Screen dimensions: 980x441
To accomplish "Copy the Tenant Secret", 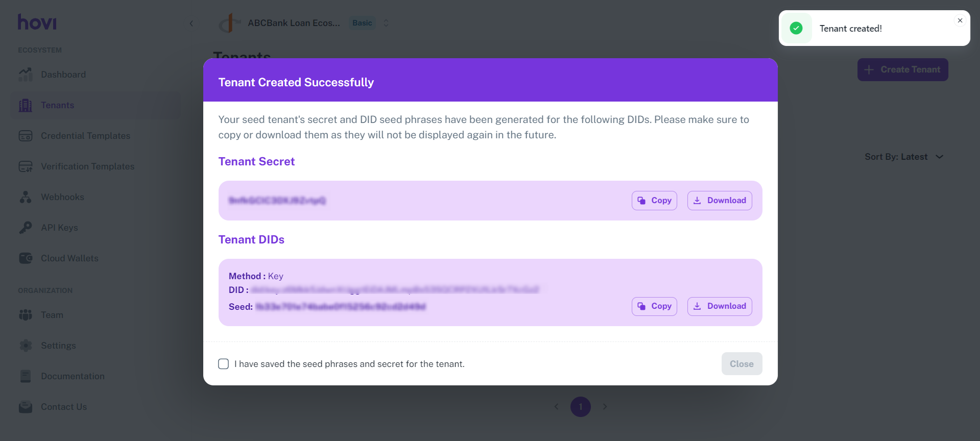I will tap(654, 201).
